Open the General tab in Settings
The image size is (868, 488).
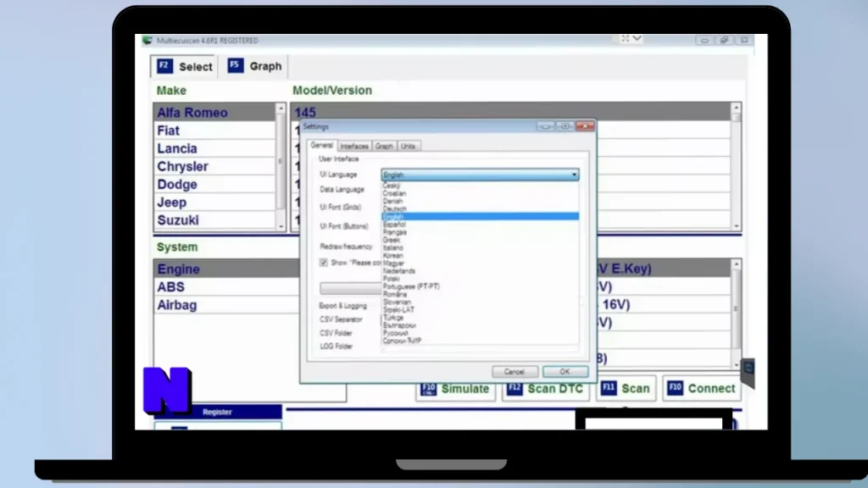coord(321,145)
